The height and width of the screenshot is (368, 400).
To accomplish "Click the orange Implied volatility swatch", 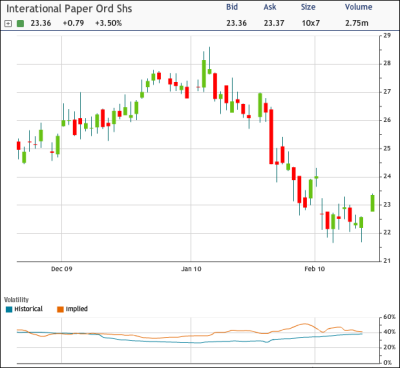I will point(60,309).
